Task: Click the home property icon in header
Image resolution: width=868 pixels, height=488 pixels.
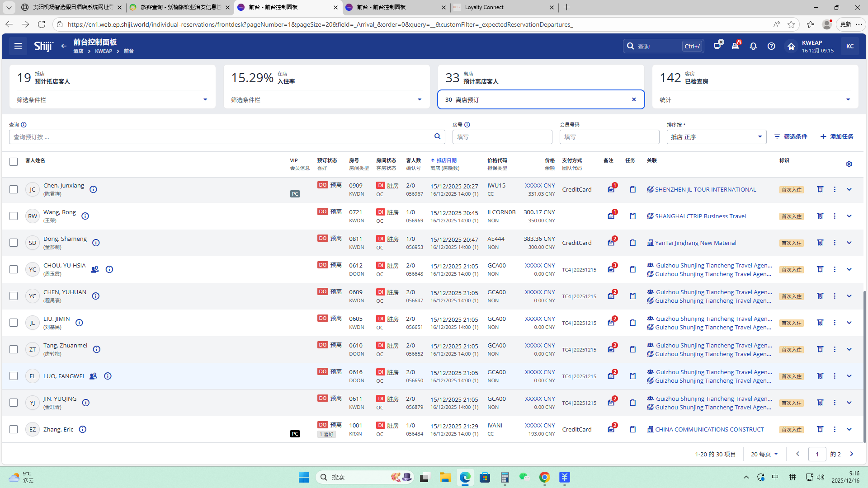Action: click(x=791, y=46)
